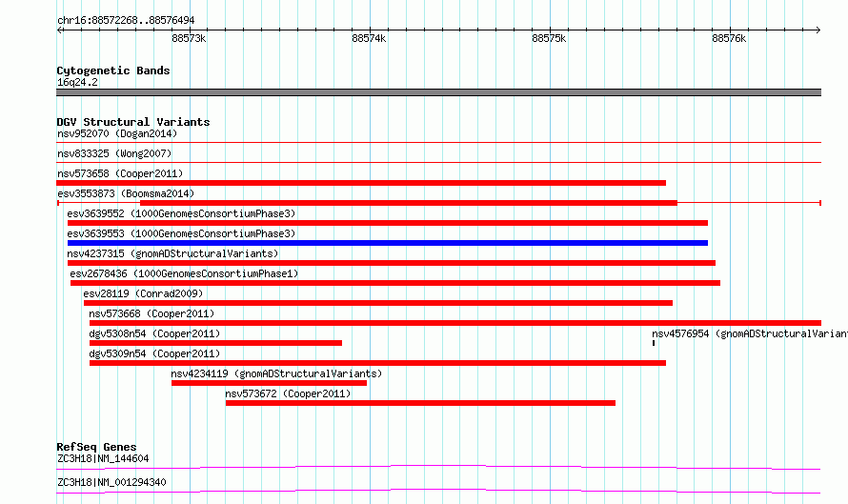This screenshot has height=504, width=848.
Task: Click the nsv952070 (Dogan2014) variant label
Action: tap(117, 133)
